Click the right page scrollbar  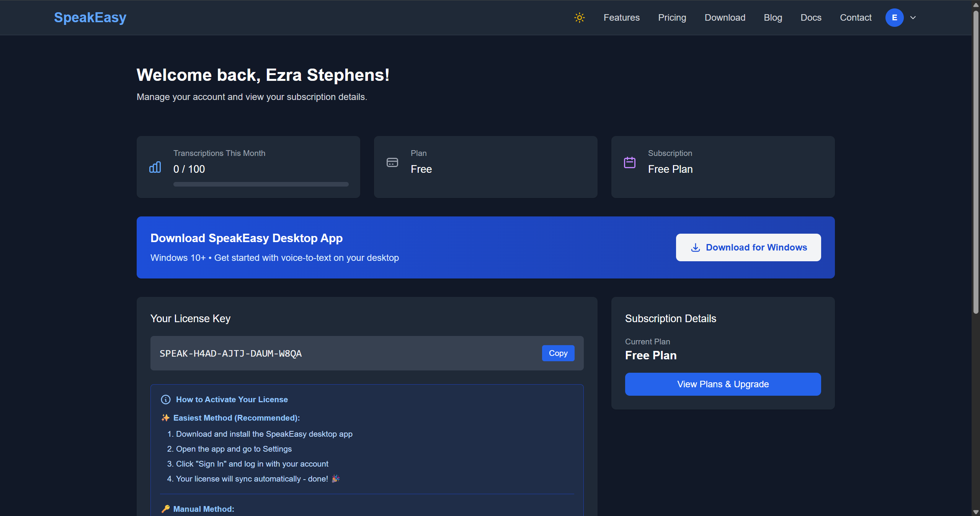(x=975, y=161)
